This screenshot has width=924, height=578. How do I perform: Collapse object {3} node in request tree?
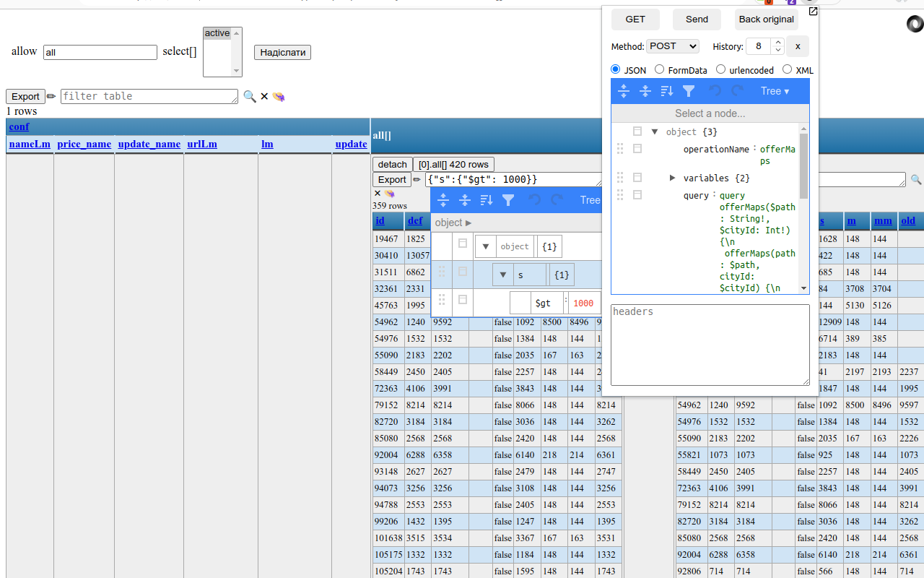click(x=655, y=131)
